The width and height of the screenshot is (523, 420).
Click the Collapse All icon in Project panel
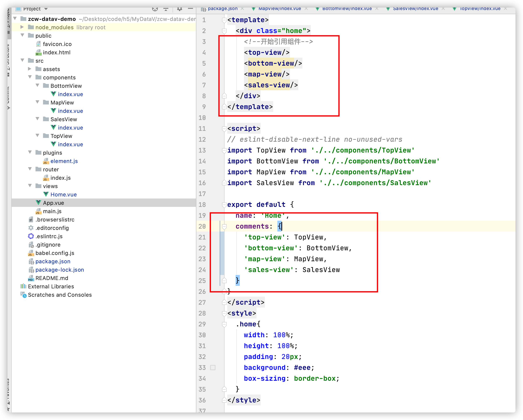pos(166,9)
